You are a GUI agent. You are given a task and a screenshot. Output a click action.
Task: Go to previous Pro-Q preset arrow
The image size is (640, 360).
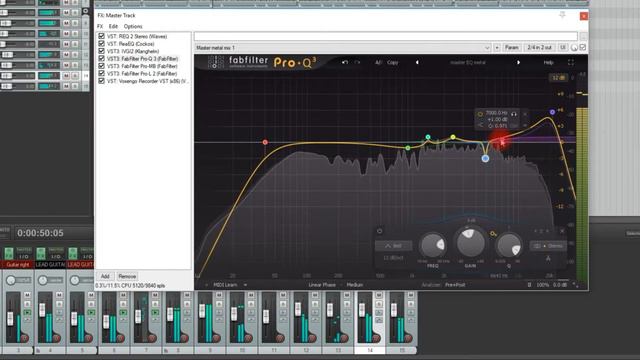[x=417, y=62]
